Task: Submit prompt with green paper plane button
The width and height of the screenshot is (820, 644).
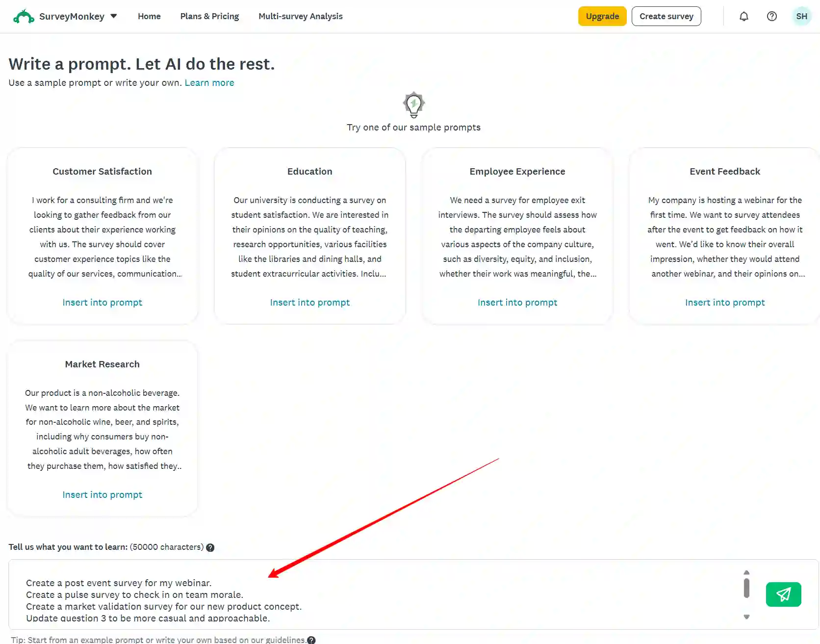Action: coord(784,594)
